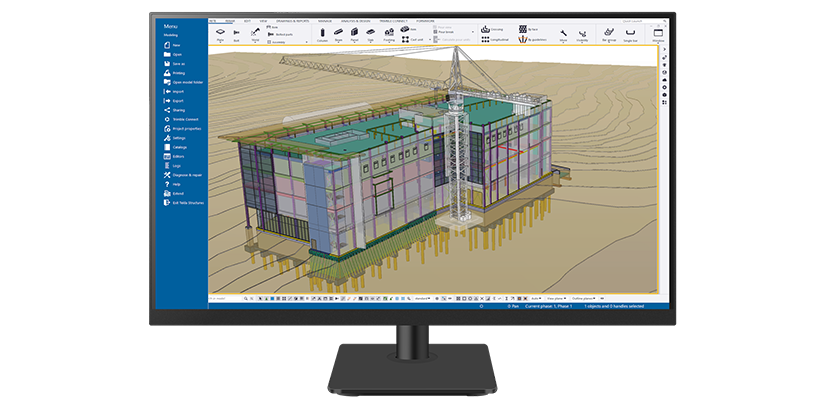This screenshot has width=826, height=400.
Task: Open the Cast unit dropdown arrow
Action: 429,40
